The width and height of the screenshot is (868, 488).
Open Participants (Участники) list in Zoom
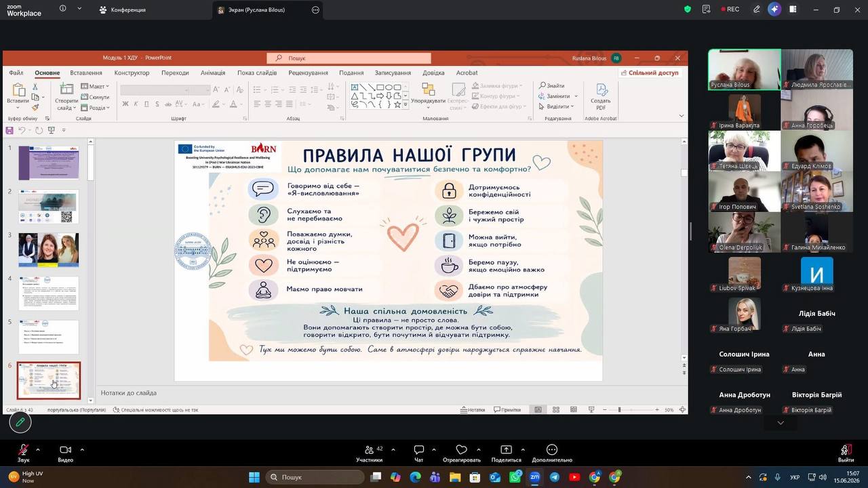[x=370, y=453]
